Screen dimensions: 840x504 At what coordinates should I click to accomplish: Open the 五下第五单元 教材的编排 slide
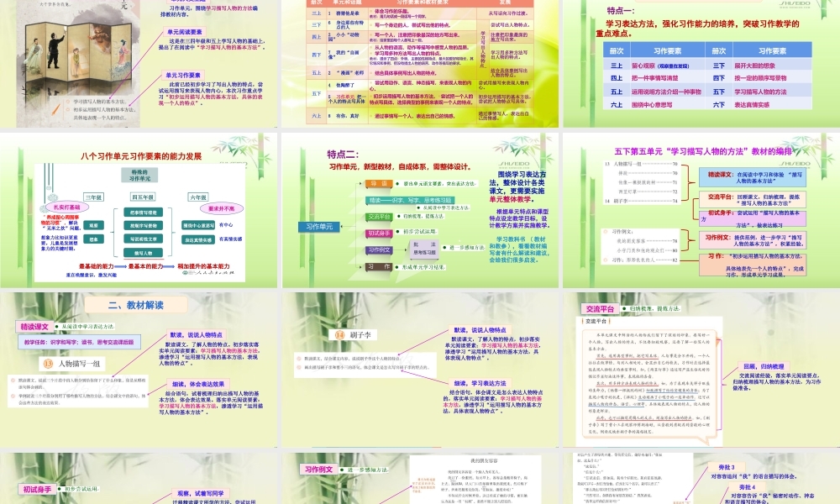click(x=701, y=211)
